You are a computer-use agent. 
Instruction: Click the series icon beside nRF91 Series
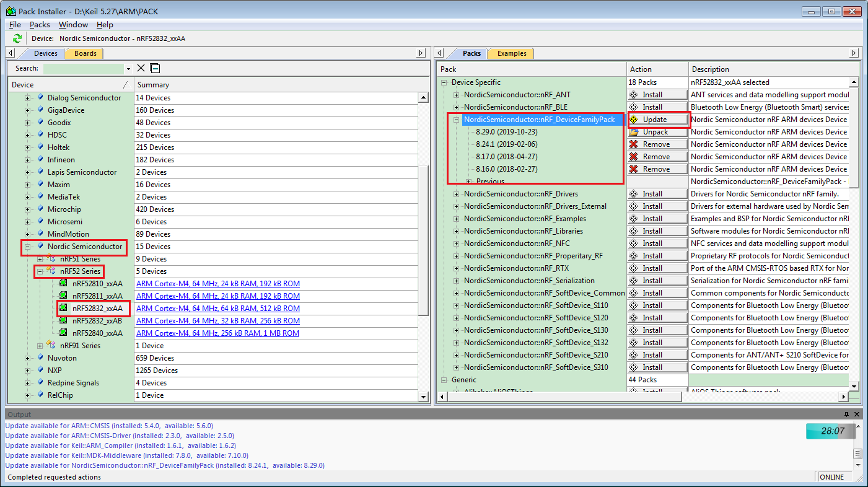pyautogui.click(x=52, y=346)
